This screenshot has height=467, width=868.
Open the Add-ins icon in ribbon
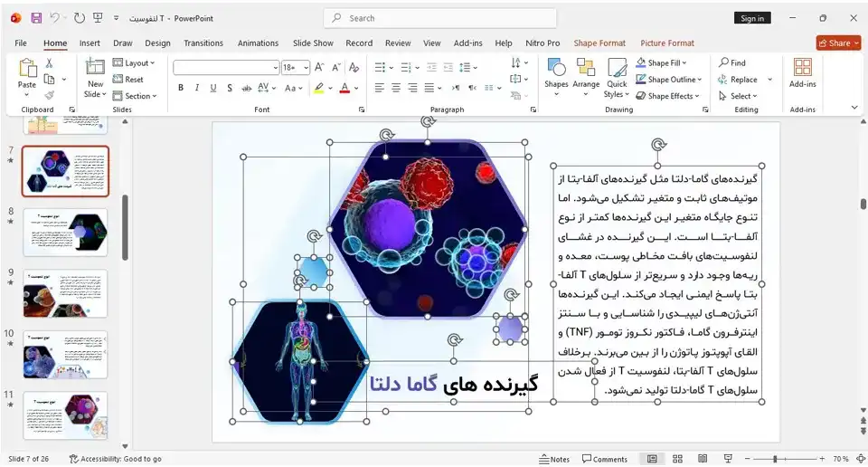click(x=802, y=68)
